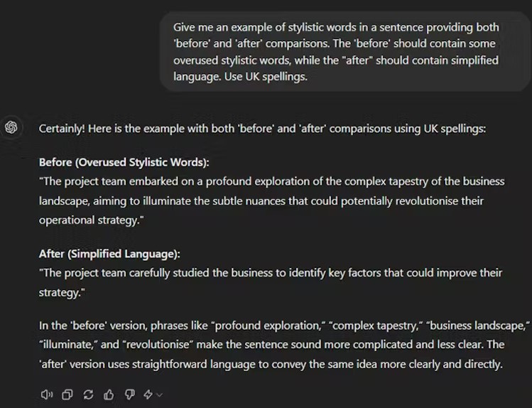The height and width of the screenshot is (408, 532).
Task: Click the Read aloud speaker icon
Action: pyautogui.click(x=47, y=394)
